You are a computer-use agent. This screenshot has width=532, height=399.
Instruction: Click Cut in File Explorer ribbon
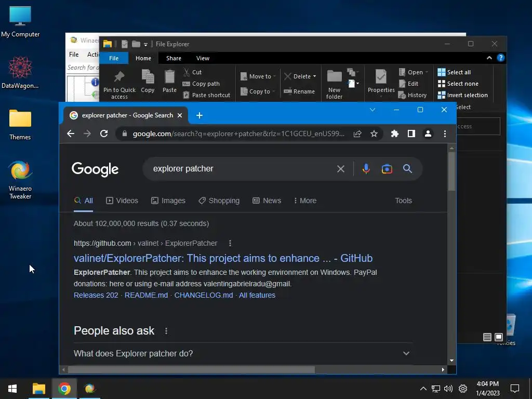pos(192,72)
